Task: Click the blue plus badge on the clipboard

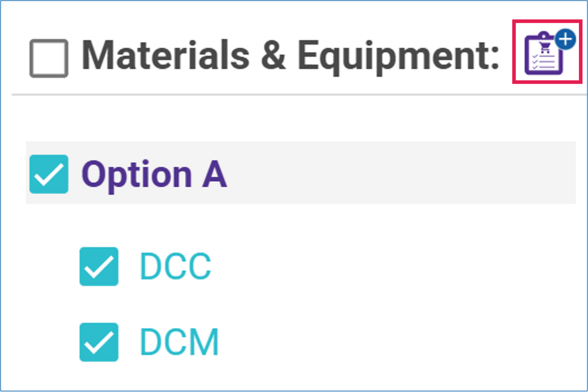Action: 565,40
